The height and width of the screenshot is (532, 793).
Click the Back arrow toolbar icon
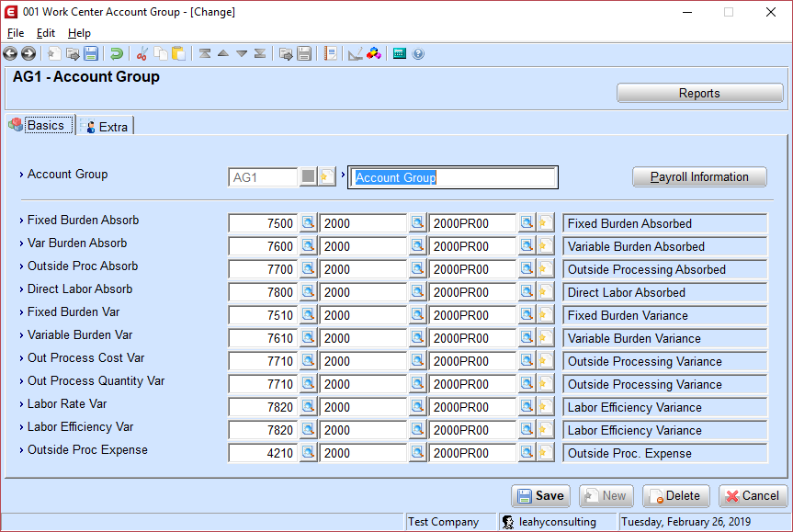[x=10, y=53]
